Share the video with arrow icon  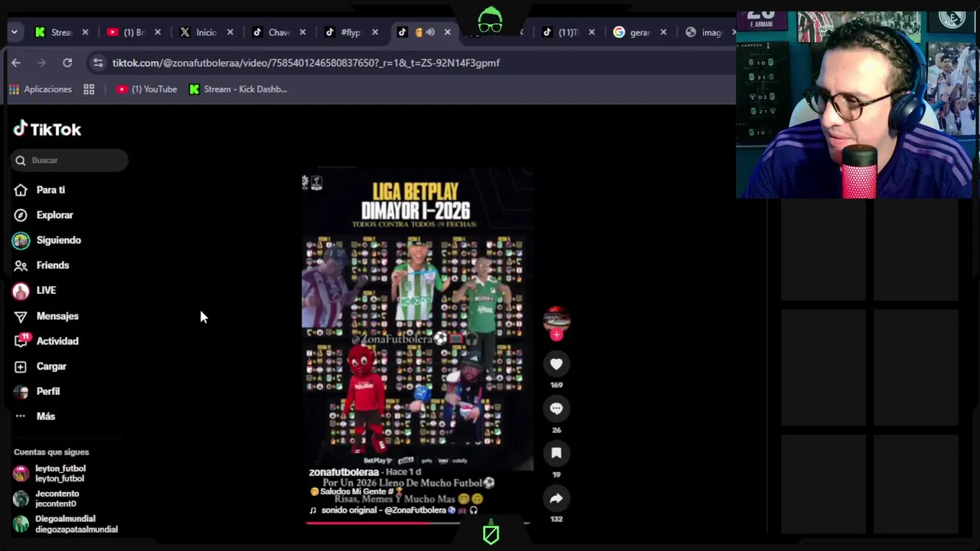(x=557, y=498)
